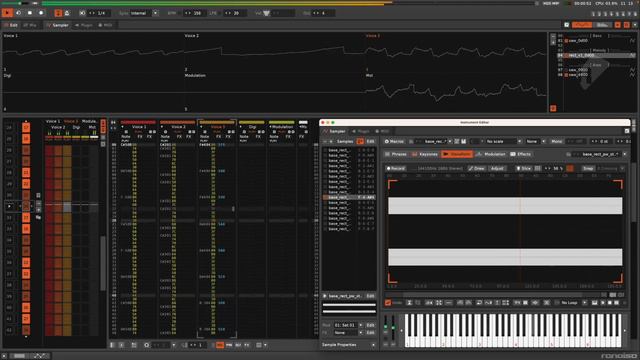Open the FX None dropdown arrow
The height and width of the screenshot is (360, 640).
pos(361,333)
